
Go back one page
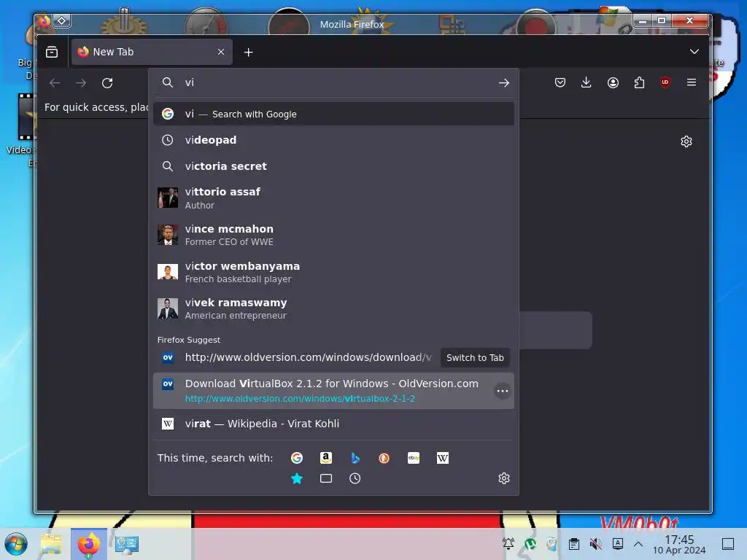pyautogui.click(x=55, y=83)
